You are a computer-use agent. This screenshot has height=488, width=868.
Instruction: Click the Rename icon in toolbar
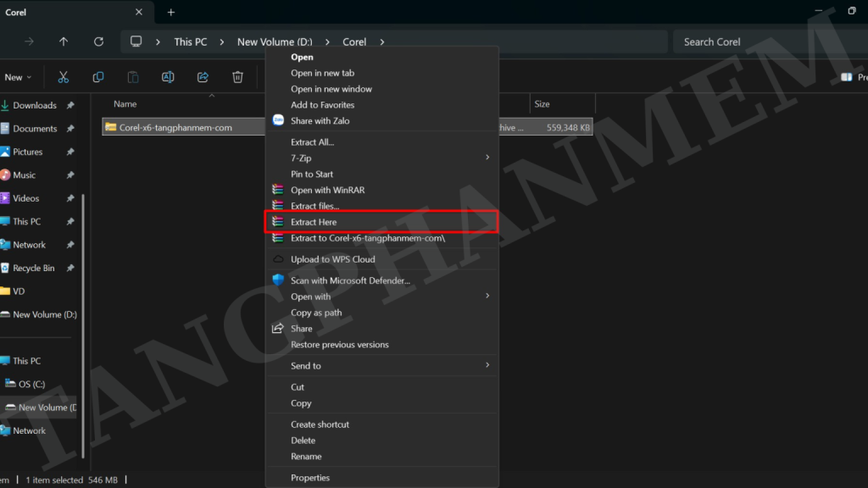coord(168,77)
